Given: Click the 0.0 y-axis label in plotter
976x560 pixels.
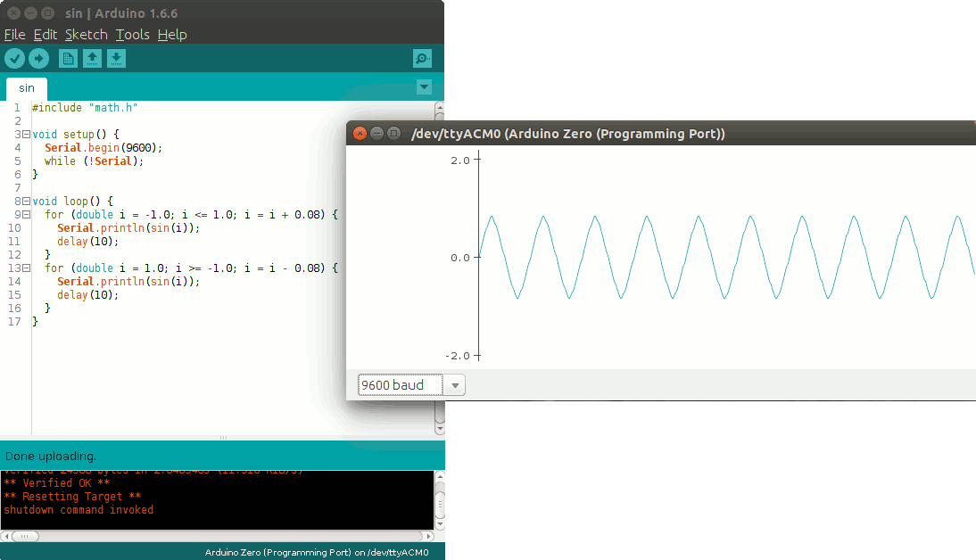Looking at the screenshot, I should click(x=460, y=258).
